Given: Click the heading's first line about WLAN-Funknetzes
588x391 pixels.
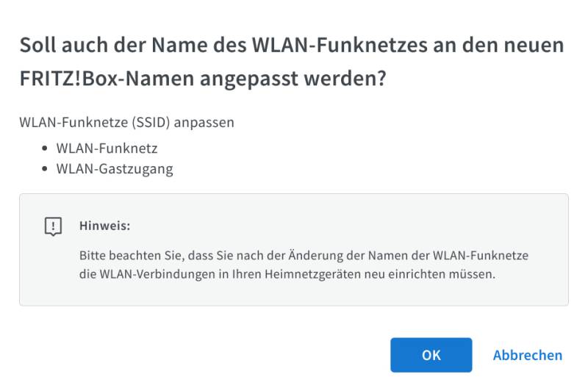Looking at the screenshot, I should pos(292,46).
